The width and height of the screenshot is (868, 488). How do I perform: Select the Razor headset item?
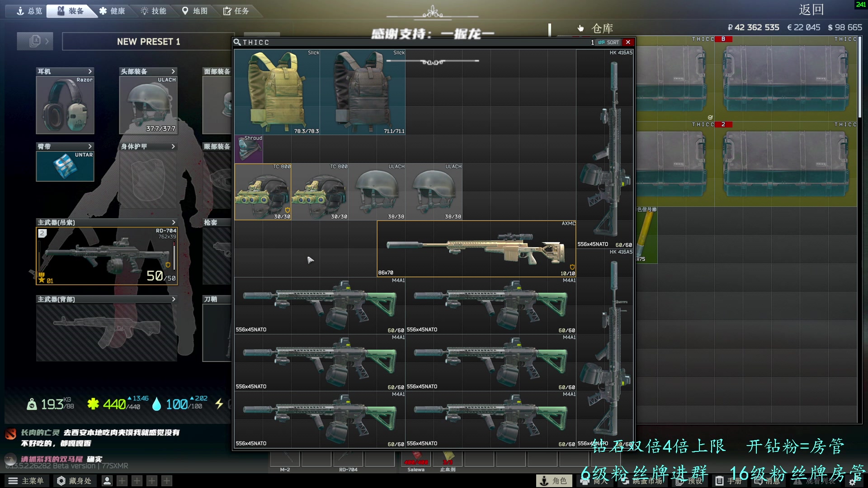tap(65, 105)
